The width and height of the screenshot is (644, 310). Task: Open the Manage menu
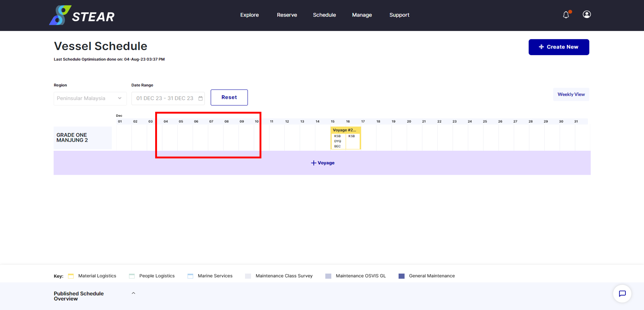pos(362,15)
